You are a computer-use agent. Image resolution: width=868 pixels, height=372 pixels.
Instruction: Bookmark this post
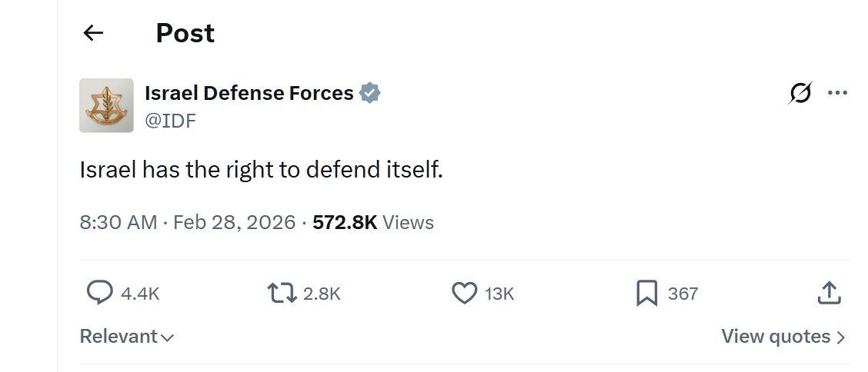[x=647, y=293]
